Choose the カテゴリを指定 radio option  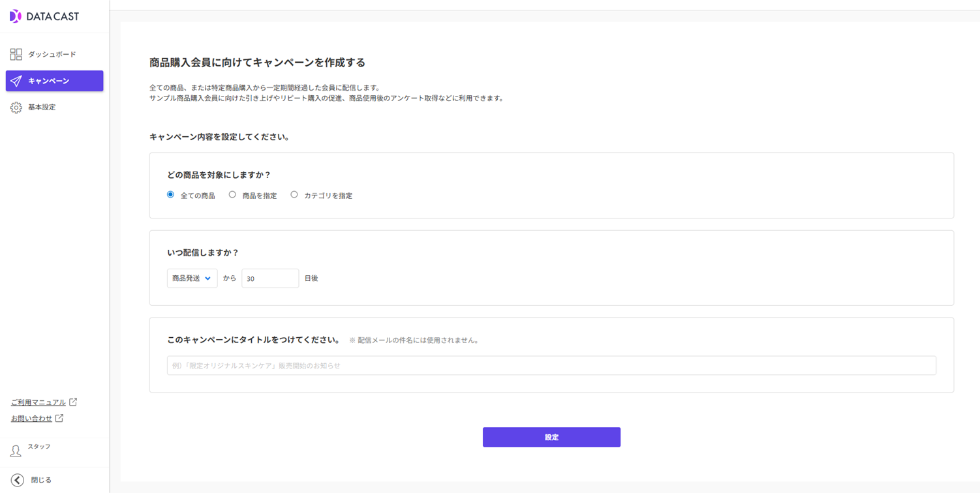pos(294,194)
